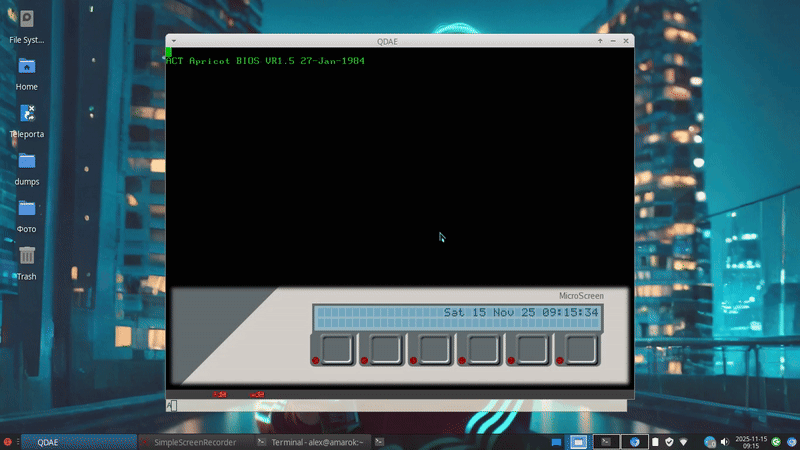This screenshot has width=800, height=450.
Task: Open the red applications menu icon
Action: coord(7,442)
